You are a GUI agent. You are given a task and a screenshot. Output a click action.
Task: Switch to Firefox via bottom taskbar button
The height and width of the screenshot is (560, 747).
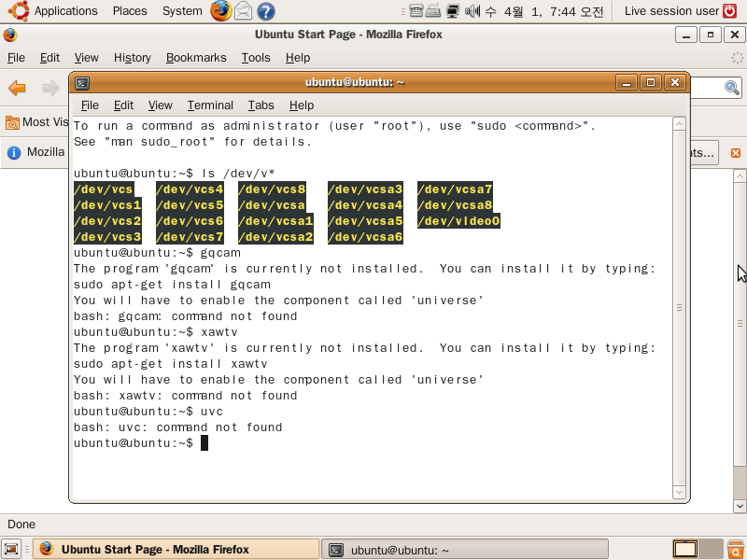(176, 549)
